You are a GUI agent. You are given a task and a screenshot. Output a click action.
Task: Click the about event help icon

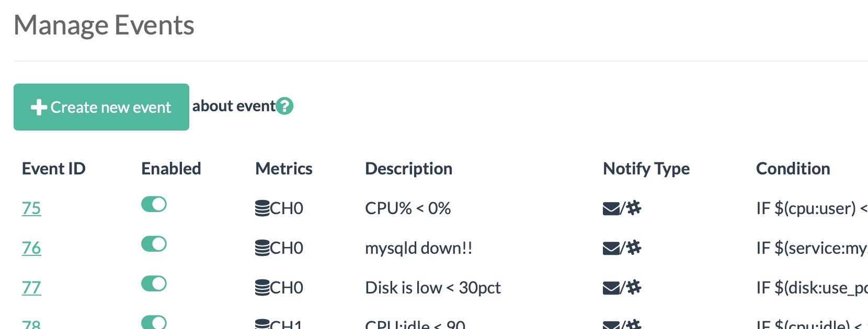point(284,106)
